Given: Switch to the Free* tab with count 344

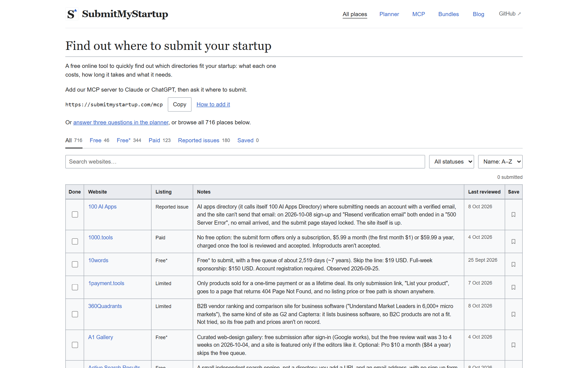Looking at the screenshot, I should (129, 140).
